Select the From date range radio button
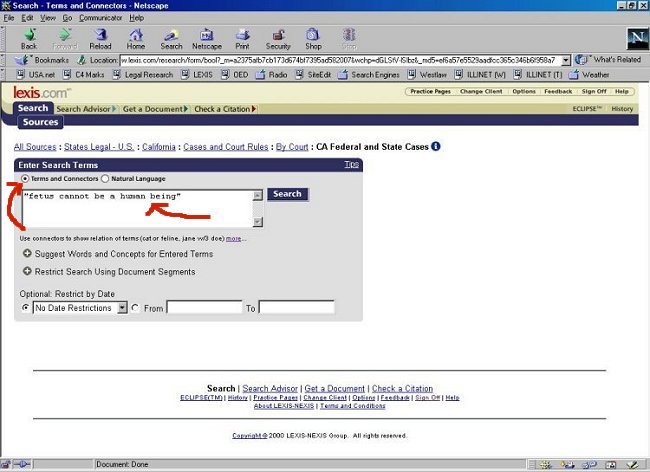 (x=135, y=308)
